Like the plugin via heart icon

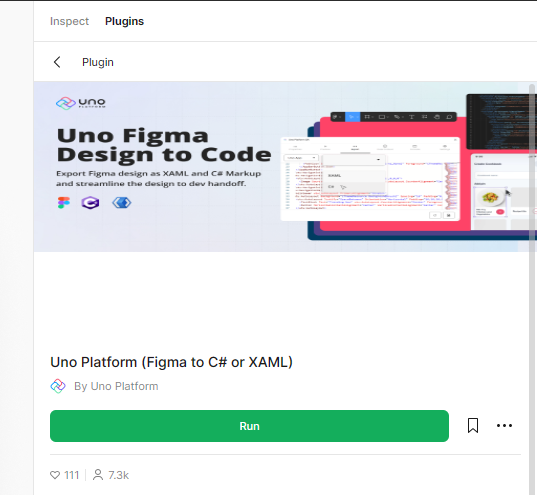pos(55,475)
